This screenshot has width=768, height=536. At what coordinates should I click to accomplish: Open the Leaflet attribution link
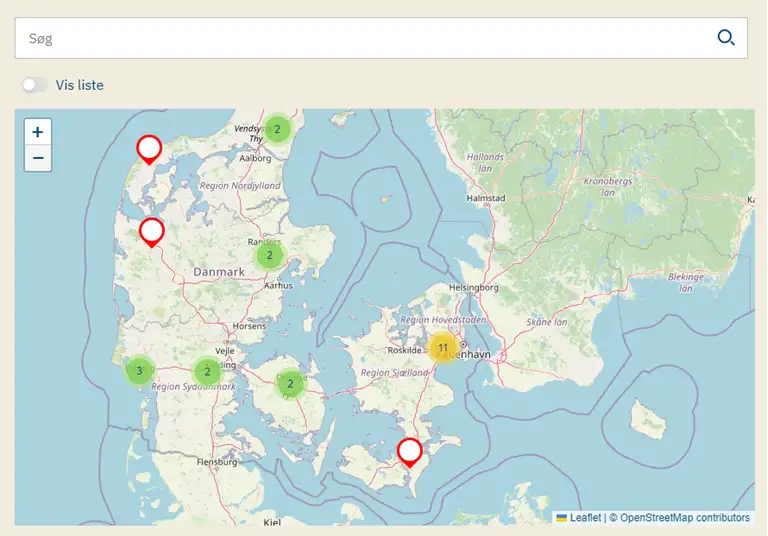[x=585, y=518]
